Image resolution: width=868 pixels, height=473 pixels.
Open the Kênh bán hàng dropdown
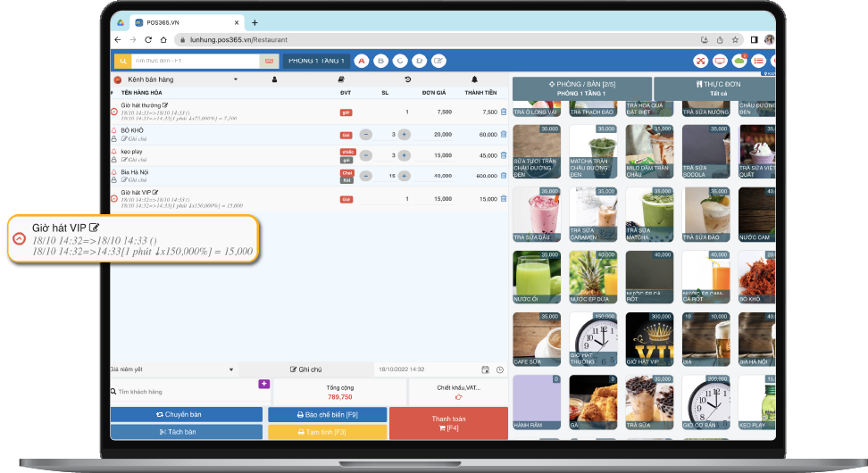(x=176, y=79)
